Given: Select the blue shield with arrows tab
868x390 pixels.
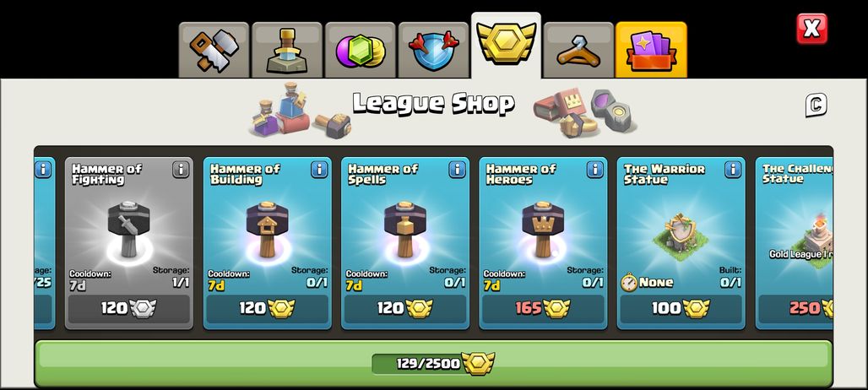Looking at the screenshot, I should (433, 50).
